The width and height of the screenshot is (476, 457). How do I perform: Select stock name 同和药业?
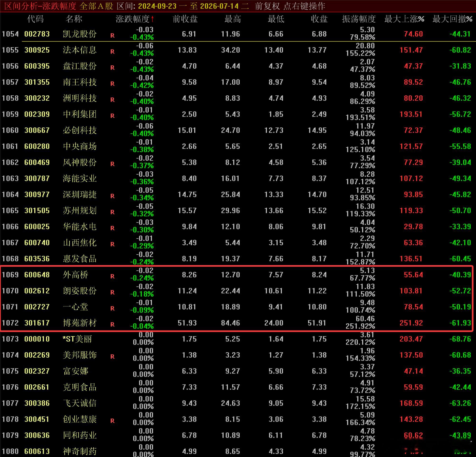point(80,435)
